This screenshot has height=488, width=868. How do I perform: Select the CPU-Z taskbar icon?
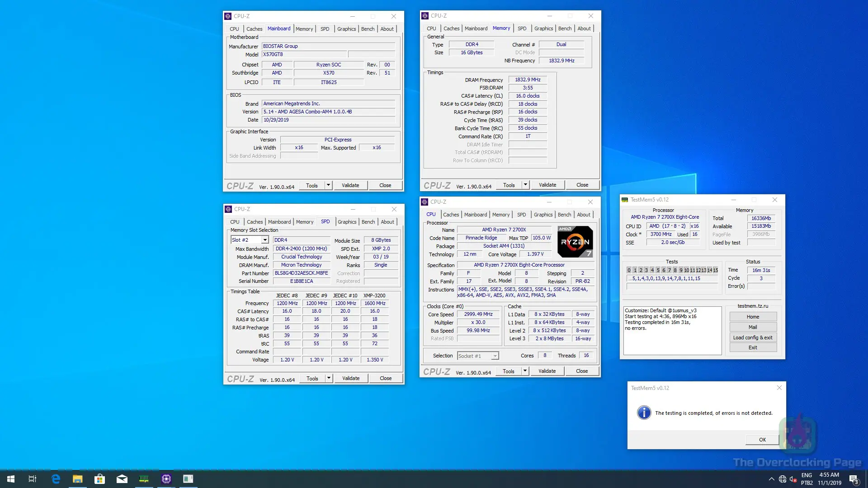[x=166, y=479]
